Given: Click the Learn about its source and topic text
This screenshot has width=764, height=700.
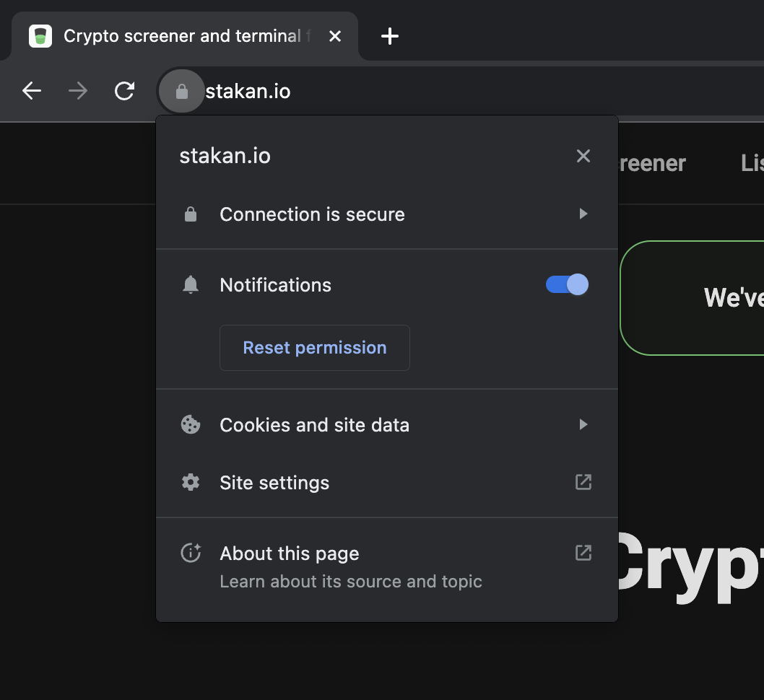Looking at the screenshot, I should coord(351,582).
